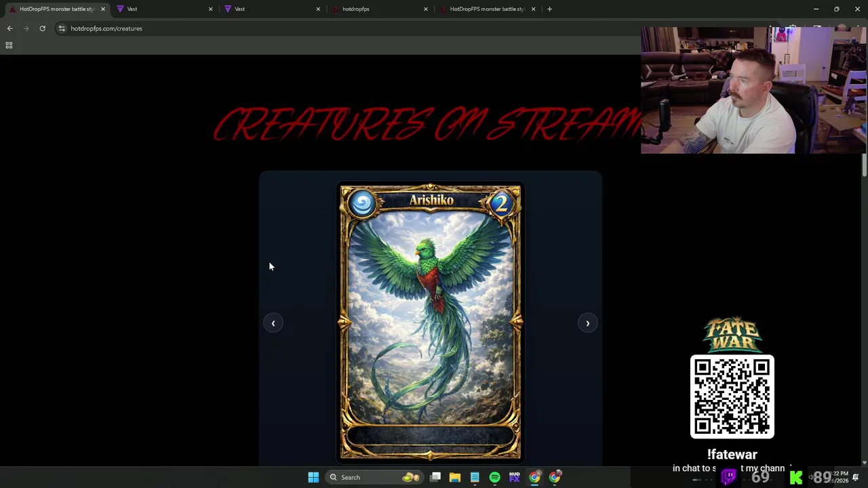Click the Creatures On Stream heading
The width and height of the screenshot is (868, 488).
pyautogui.click(x=426, y=124)
